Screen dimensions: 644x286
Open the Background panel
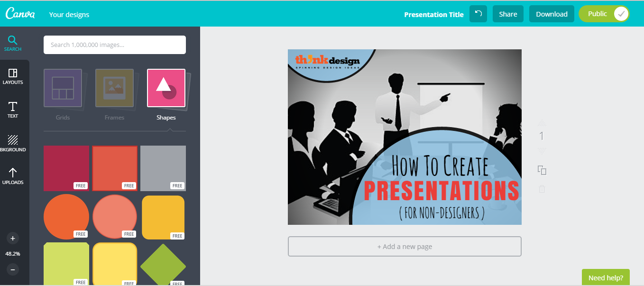coord(13,143)
